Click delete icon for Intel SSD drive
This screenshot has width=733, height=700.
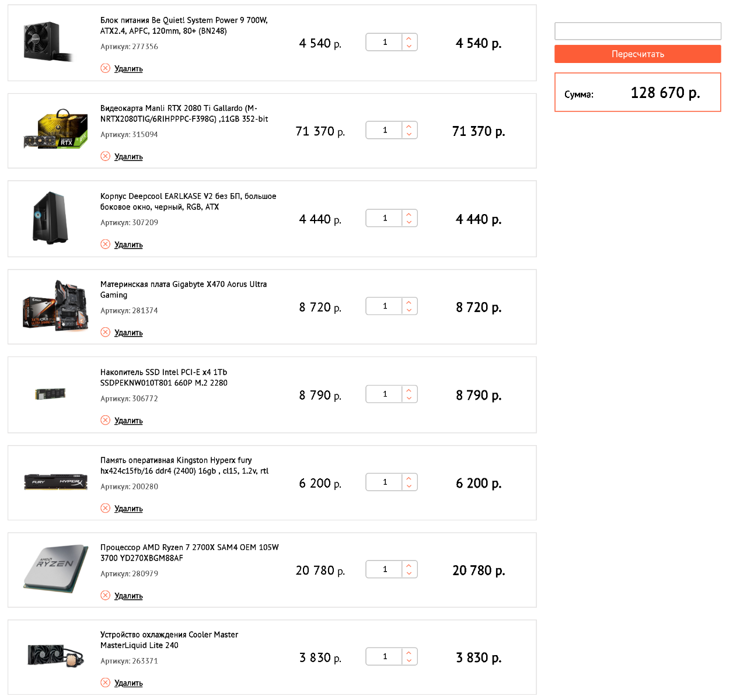[x=105, y=421]
